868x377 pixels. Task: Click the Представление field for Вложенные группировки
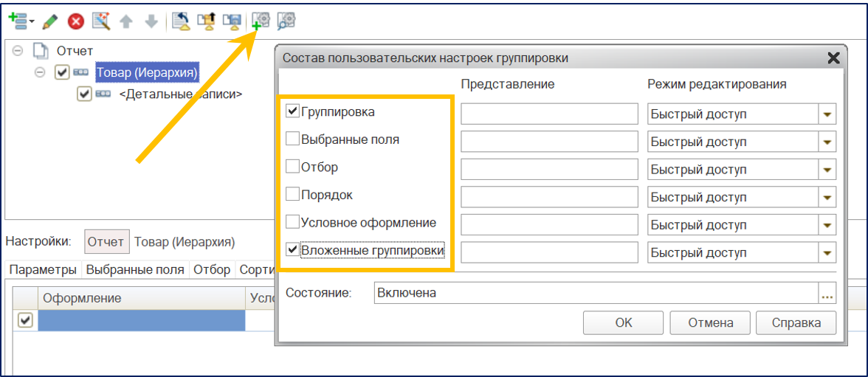tap(550, 252)
